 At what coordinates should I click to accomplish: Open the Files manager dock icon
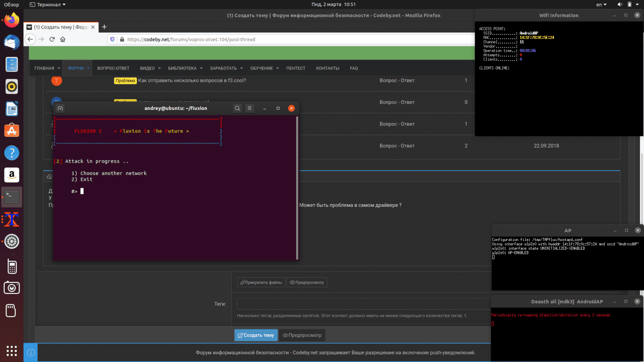click(x=12, y=64)
